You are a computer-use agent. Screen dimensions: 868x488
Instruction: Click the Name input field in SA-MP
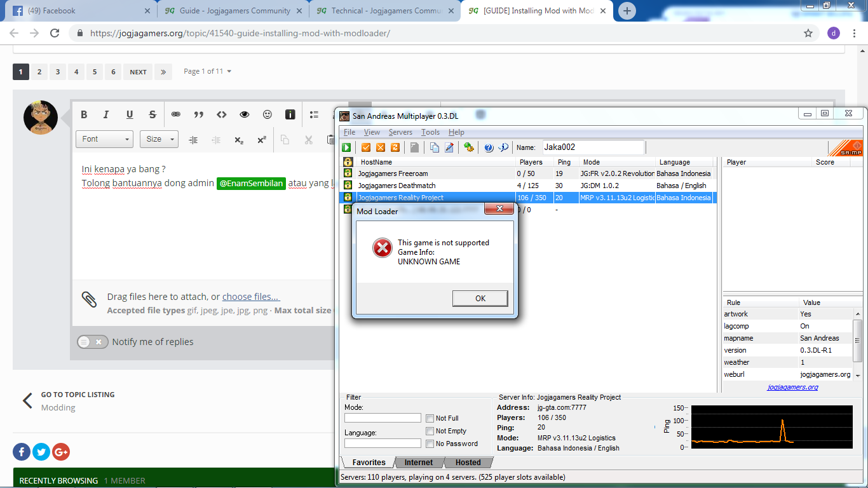pos(593,147)
